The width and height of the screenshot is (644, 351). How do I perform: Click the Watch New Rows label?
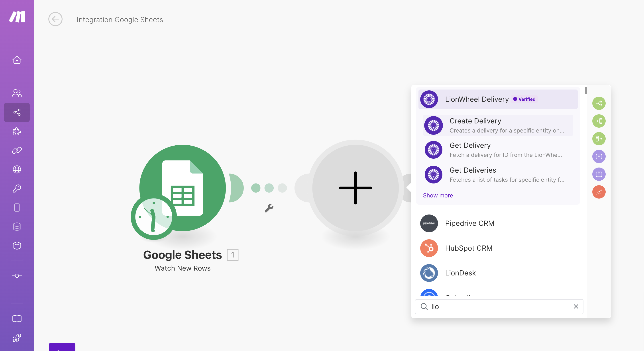pyautogui.click(x=183, y=268)
